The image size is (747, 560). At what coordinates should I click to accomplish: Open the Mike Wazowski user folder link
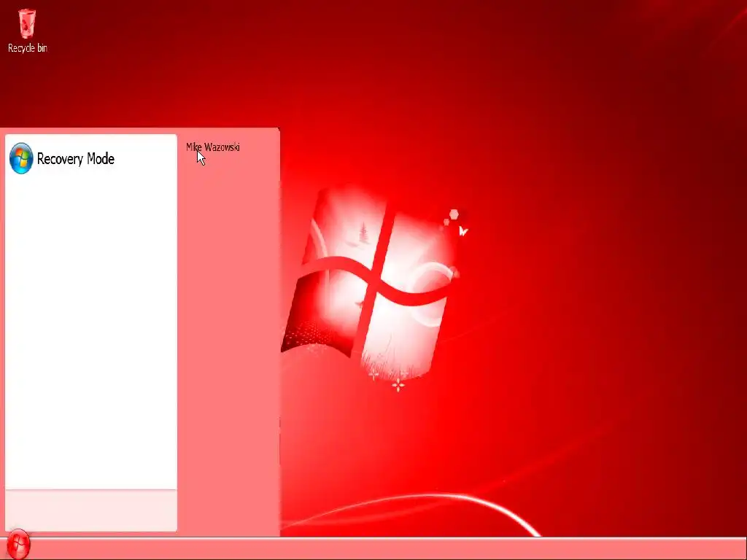pyautogui.click(x=213, y=147)
